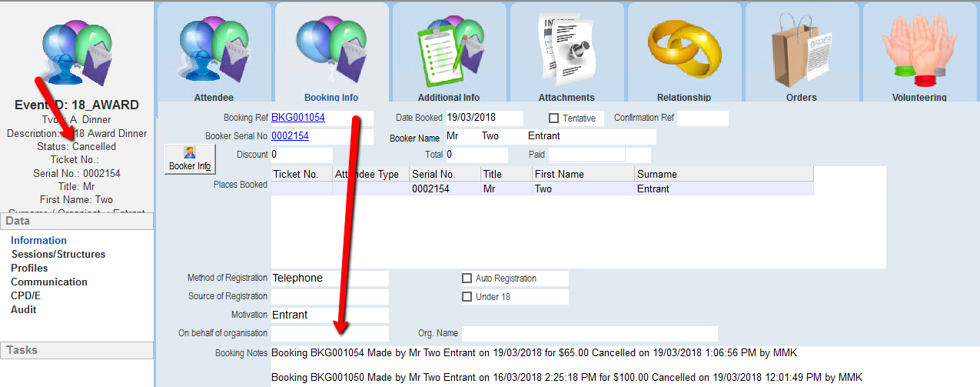980x387 pixels.
Task: Open the Attendee tab balloon icon
Action: click(x=214, y=50)
